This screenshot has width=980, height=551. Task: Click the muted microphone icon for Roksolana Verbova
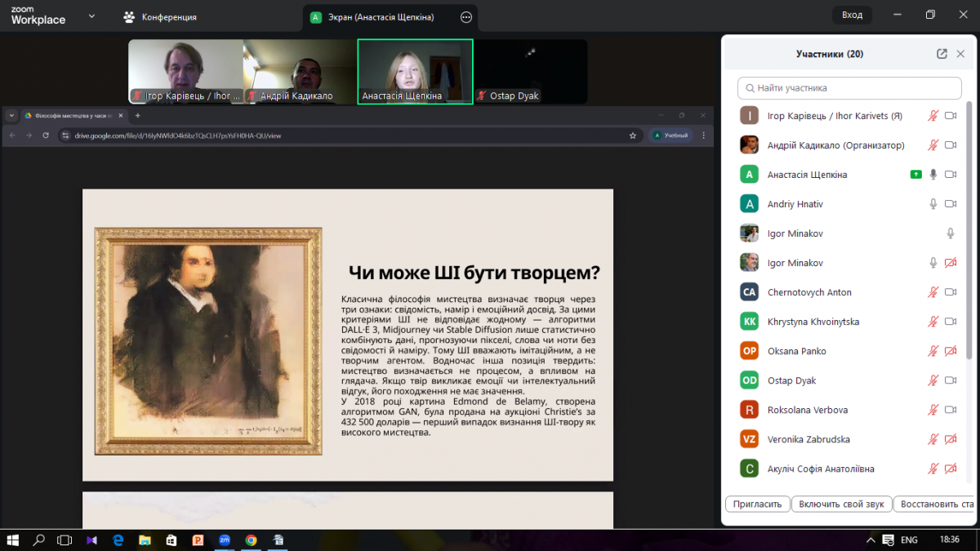[x=933, y=410]
